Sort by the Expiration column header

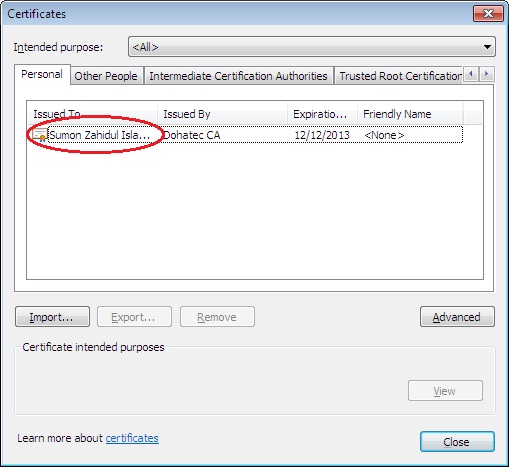tap(322, 114)
